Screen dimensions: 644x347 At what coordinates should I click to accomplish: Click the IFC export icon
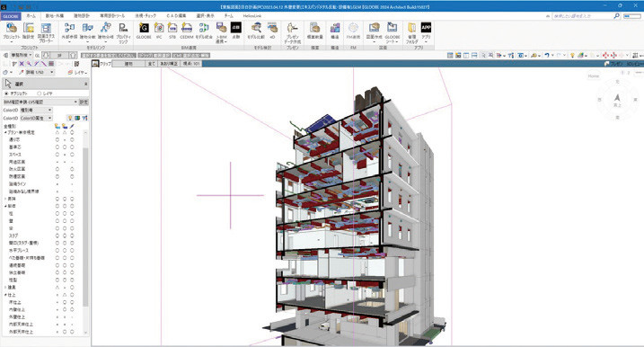tap(159, 31)
